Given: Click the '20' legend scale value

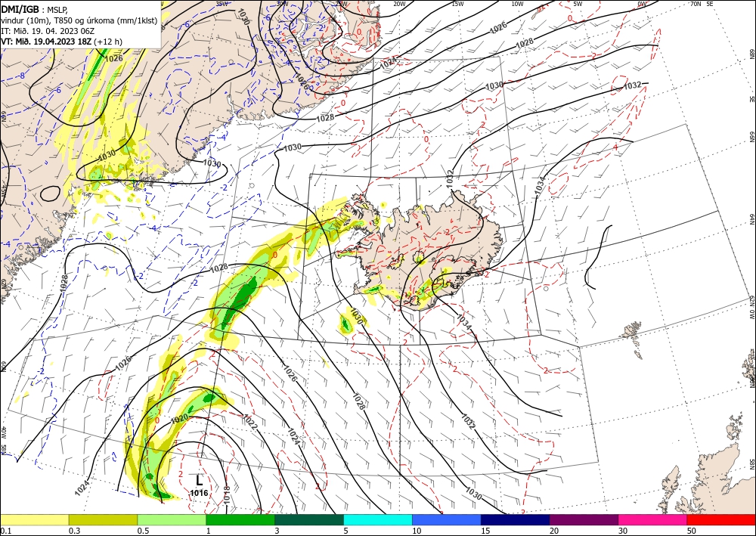Looking at the screenshot, I should 554,531.
